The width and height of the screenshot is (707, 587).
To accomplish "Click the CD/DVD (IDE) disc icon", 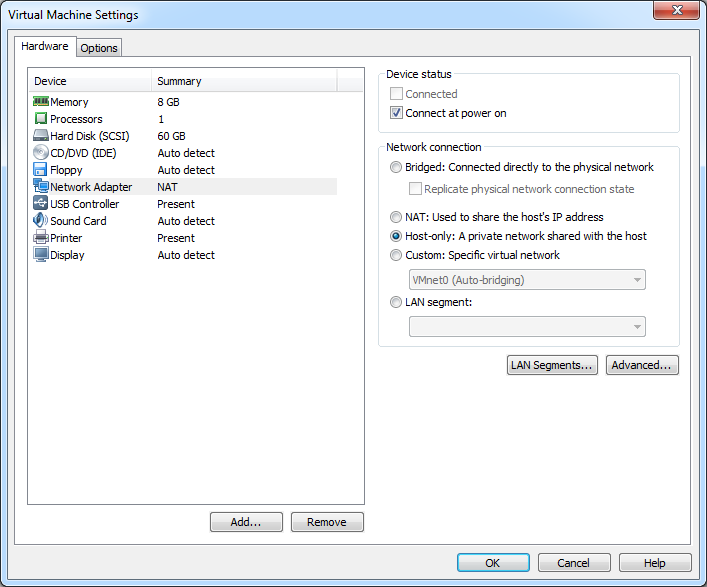I will (41, 153).
